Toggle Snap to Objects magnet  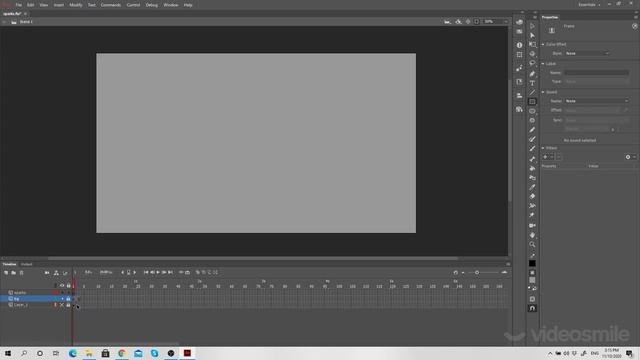[x=532, y=309]
